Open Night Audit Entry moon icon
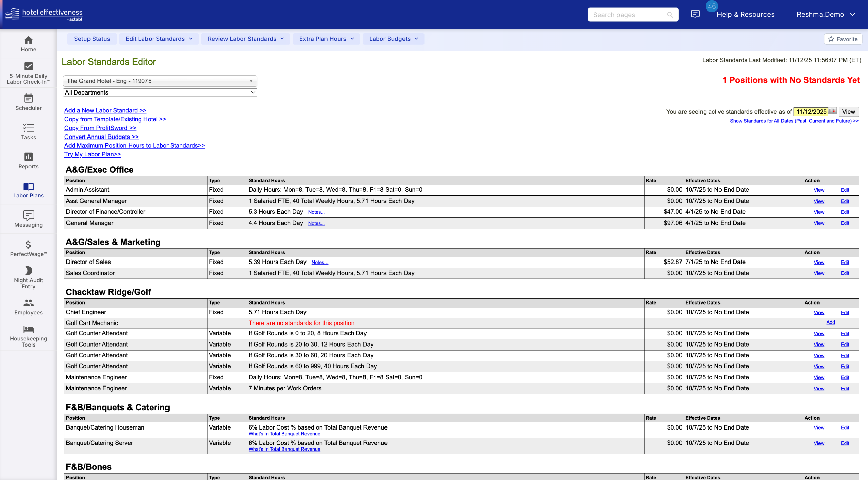 coord(28,271)
